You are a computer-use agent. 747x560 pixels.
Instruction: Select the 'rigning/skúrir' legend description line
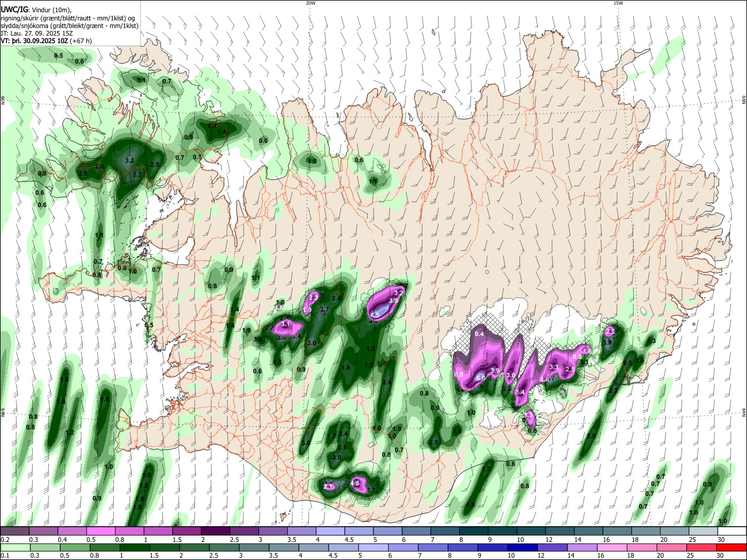click(68, 18)
